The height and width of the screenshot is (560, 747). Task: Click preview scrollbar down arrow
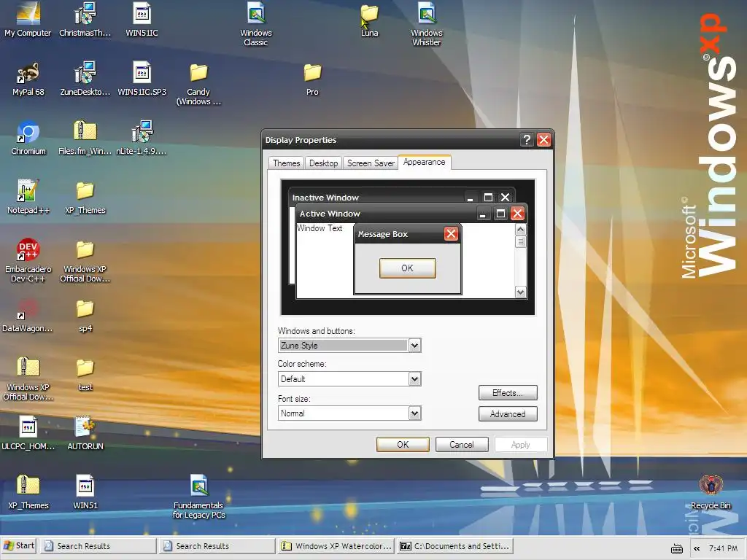[x=520, y=292]
